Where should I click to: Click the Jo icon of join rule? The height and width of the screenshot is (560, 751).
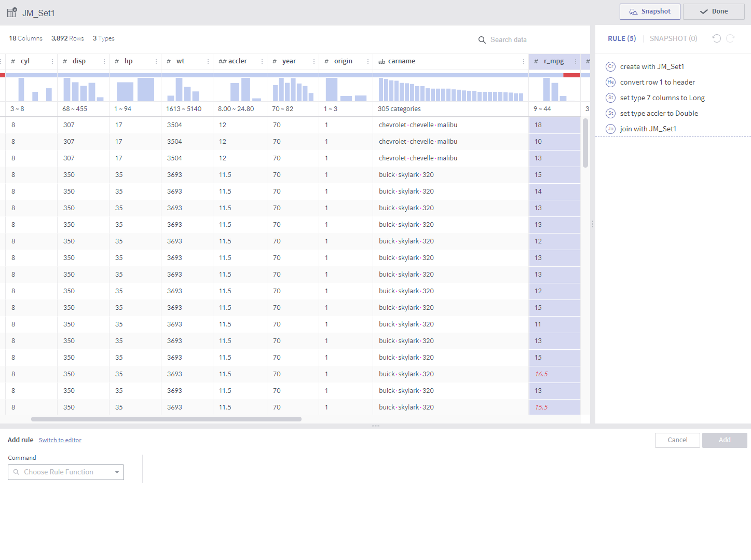611,129
